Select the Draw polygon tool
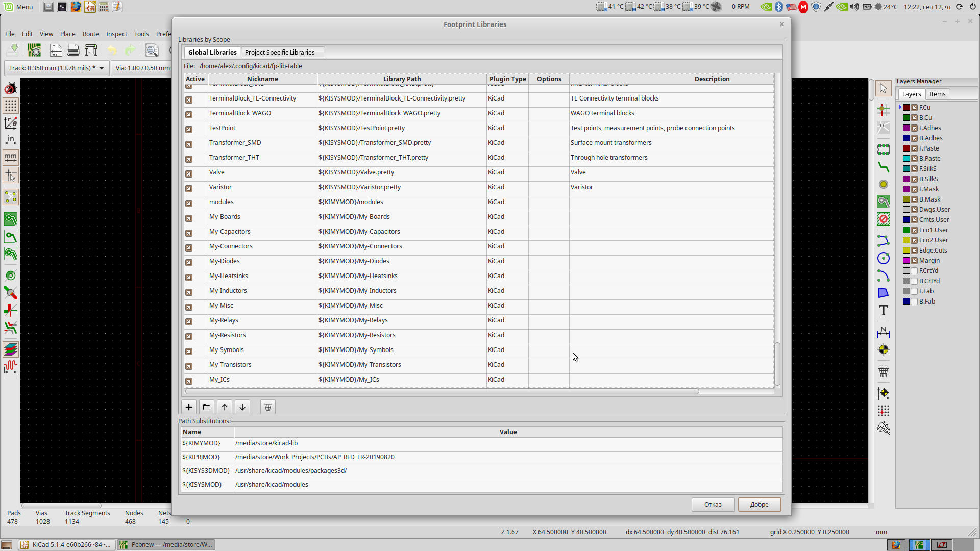Image resolution: width=980 pixels, height=551 pixels. click(x=884, y=293)
